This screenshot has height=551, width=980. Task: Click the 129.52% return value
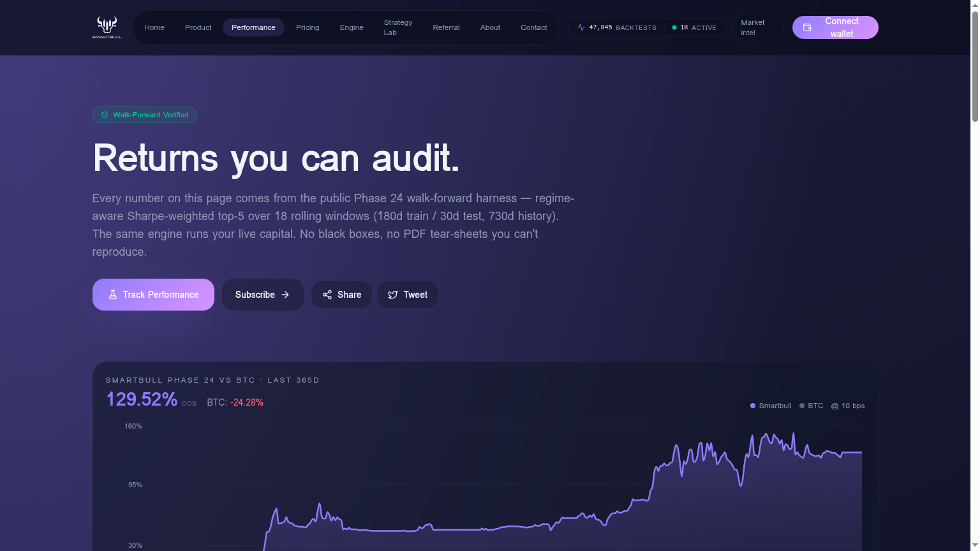142,399
